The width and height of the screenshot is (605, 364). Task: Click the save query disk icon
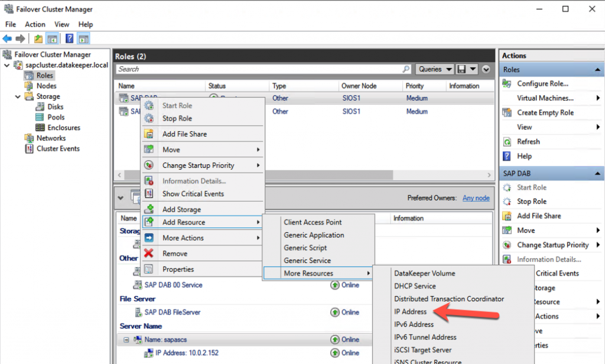point(461,69)
